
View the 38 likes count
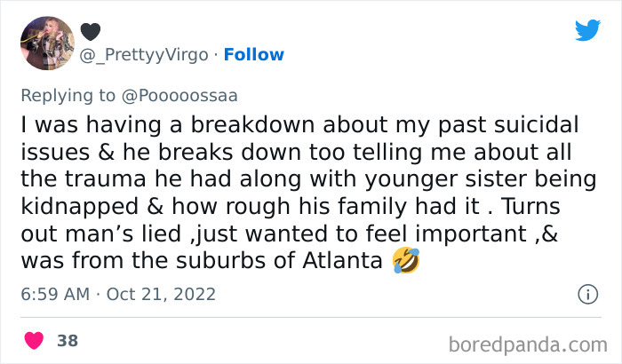[x=67, y=341]
